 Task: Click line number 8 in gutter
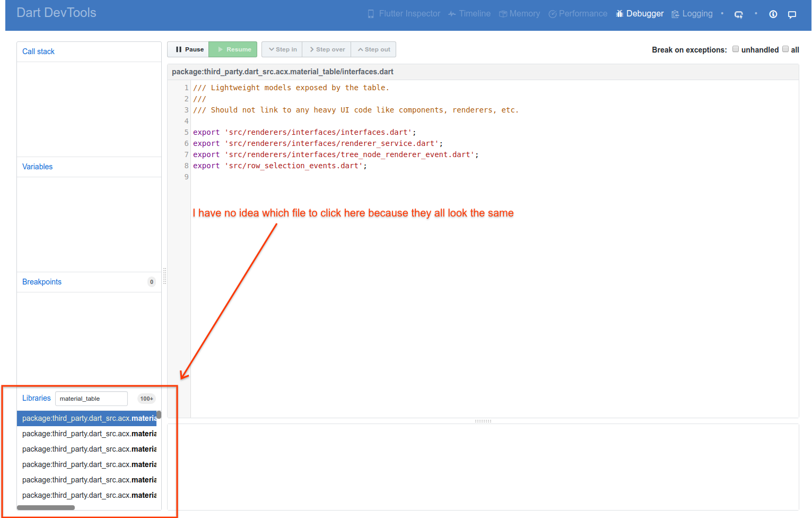186,166
